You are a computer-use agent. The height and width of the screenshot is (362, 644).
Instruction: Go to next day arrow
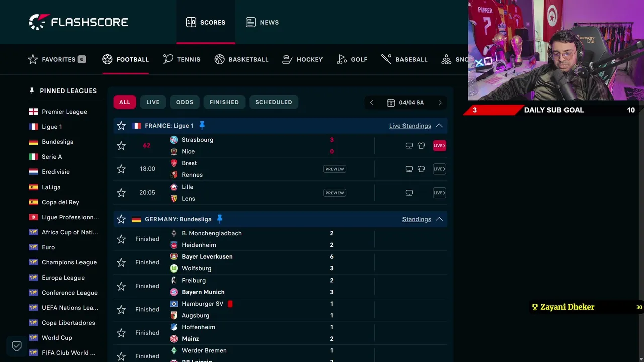click(x=440, y=103)
